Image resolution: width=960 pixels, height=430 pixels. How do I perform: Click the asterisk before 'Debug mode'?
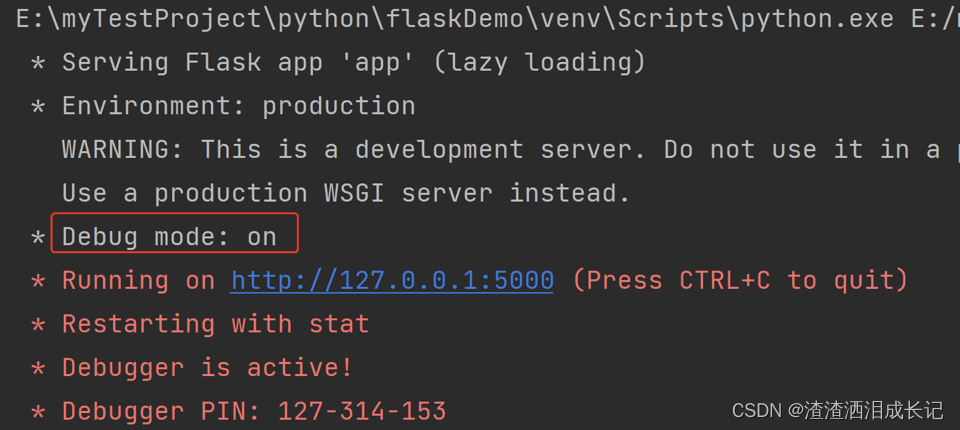(x=38, y=238)
